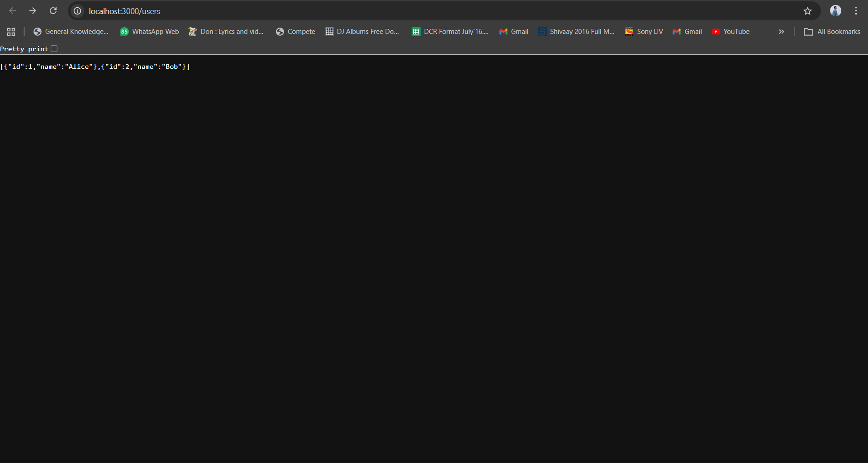
Task: Navigate forward to the next page
Action: click(x=32, y=10)
